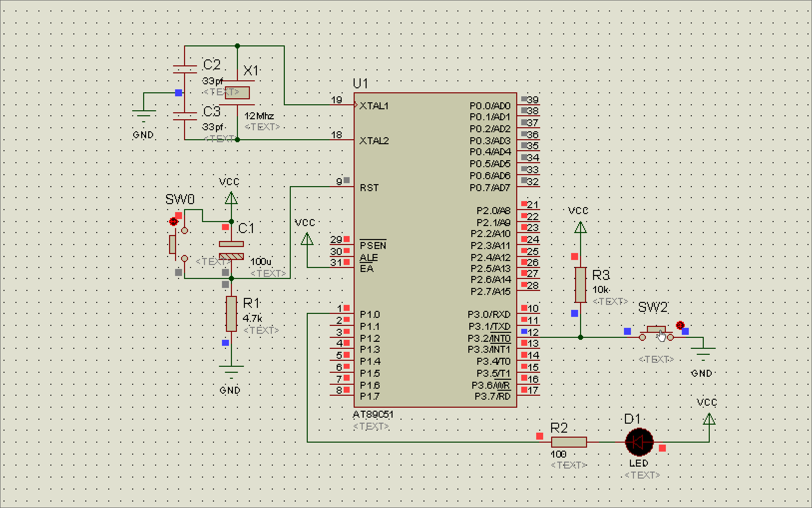Screen dimensions: 812x508
Task: Select the X1 crystal oscillator symbol
Action: (x=237, y=92)
